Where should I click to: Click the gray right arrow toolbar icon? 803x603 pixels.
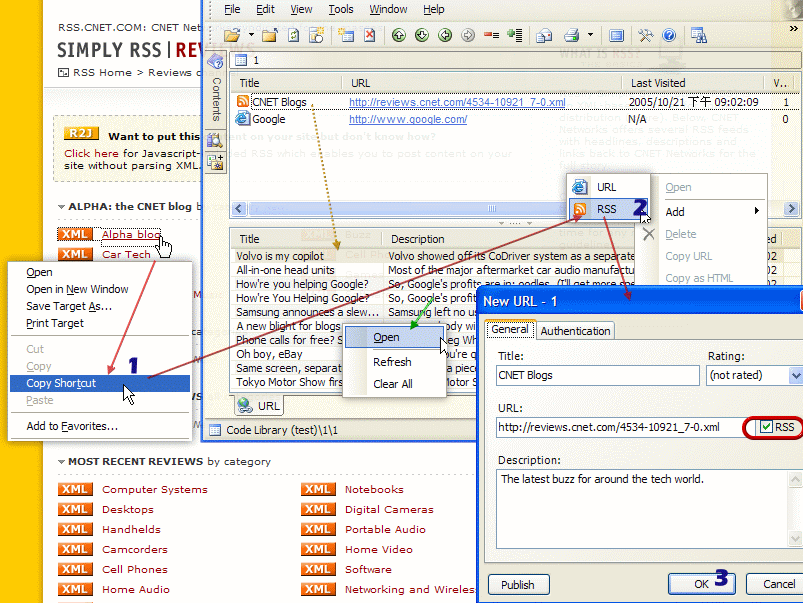tap(468, 35)
